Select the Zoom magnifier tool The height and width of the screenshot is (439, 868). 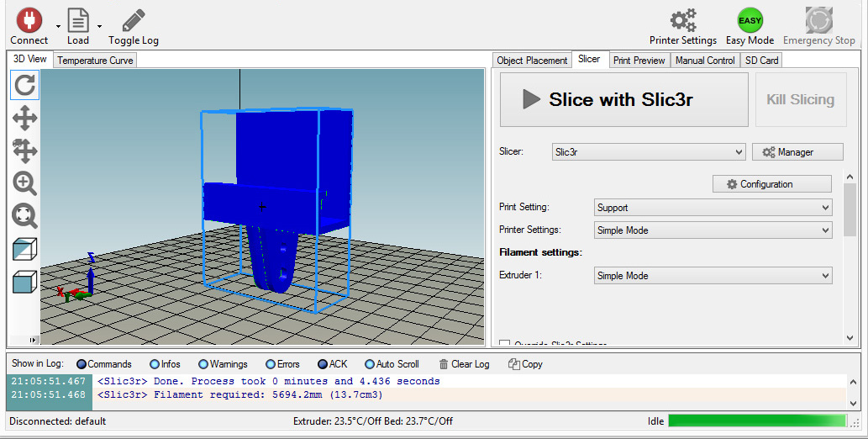coord(25,183)
